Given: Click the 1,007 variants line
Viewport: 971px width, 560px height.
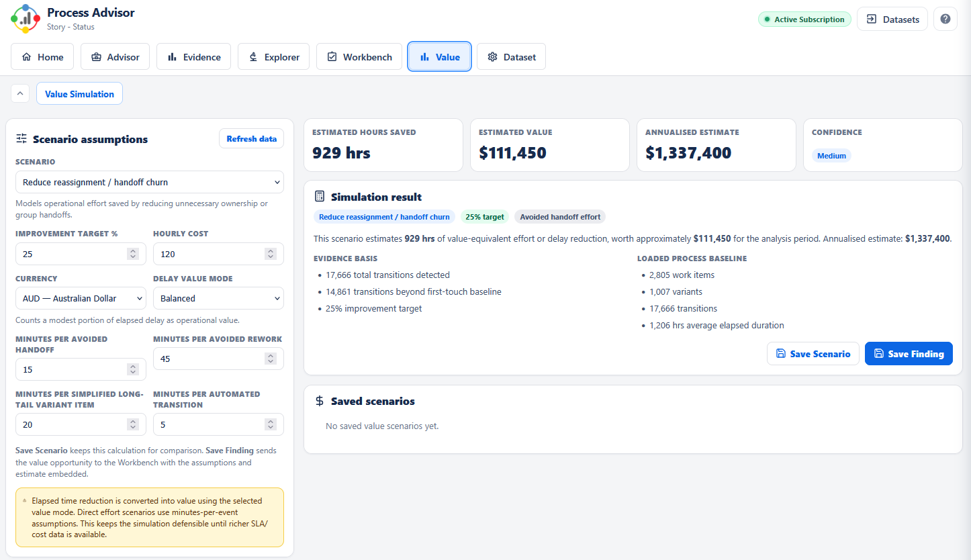Looking at the screenshot, I should pos(675,291).
